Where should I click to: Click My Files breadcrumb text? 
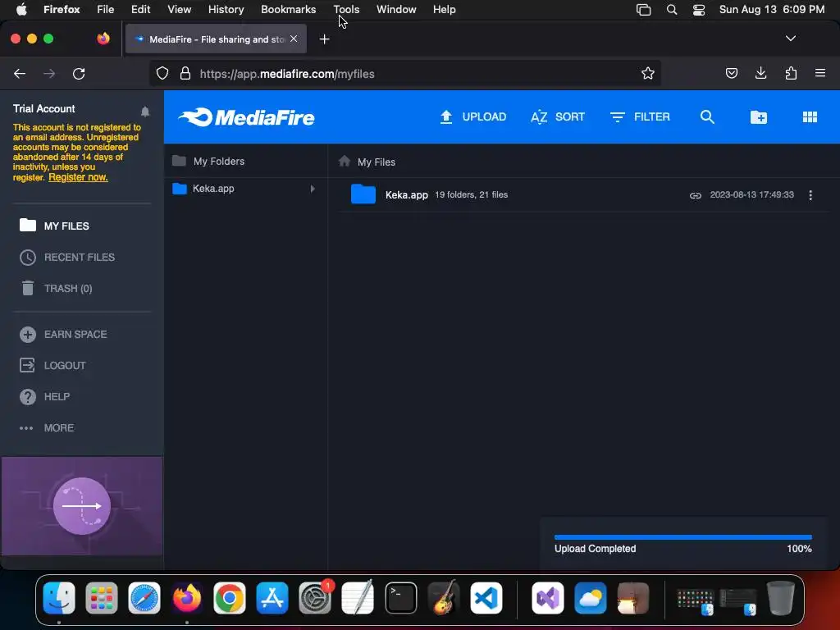point(376,162)
